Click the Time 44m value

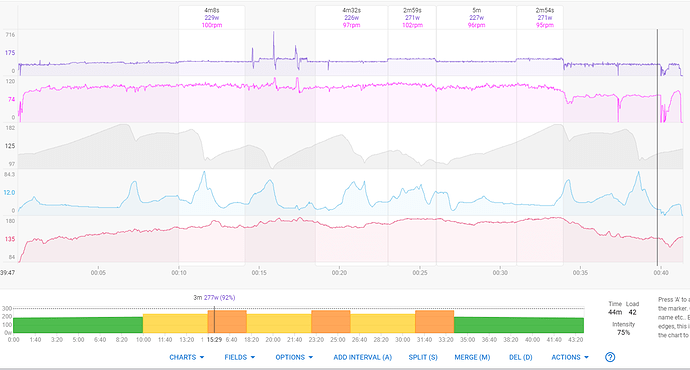point(615,312)
